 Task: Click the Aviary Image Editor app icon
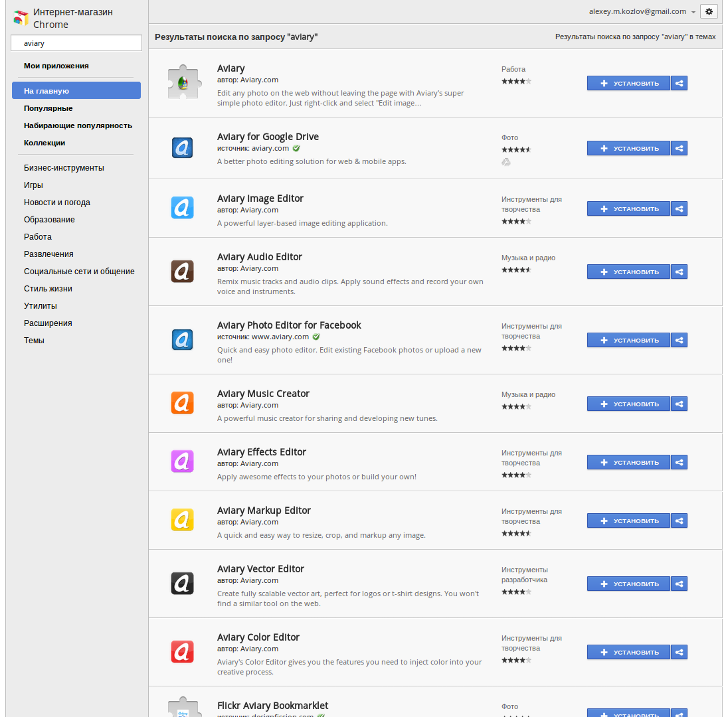tap(182, 208)
